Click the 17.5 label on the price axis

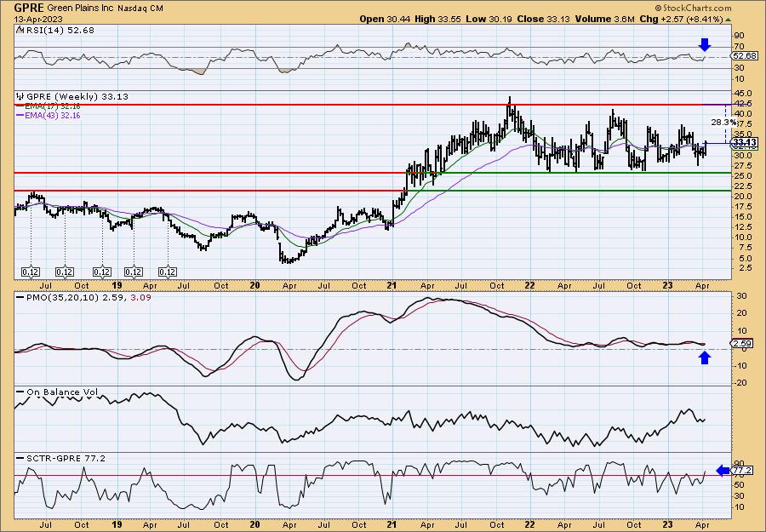[x=744, y=207]
